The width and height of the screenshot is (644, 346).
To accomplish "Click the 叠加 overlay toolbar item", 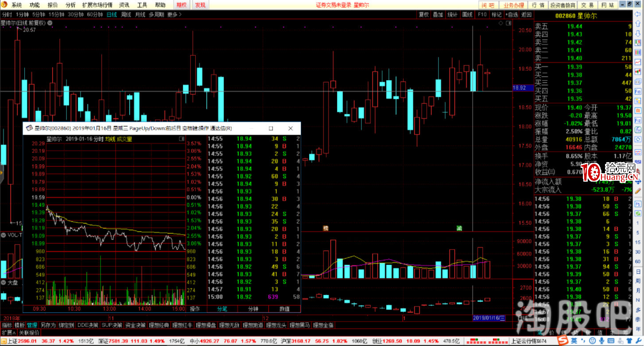I will [x=438, y=15].
